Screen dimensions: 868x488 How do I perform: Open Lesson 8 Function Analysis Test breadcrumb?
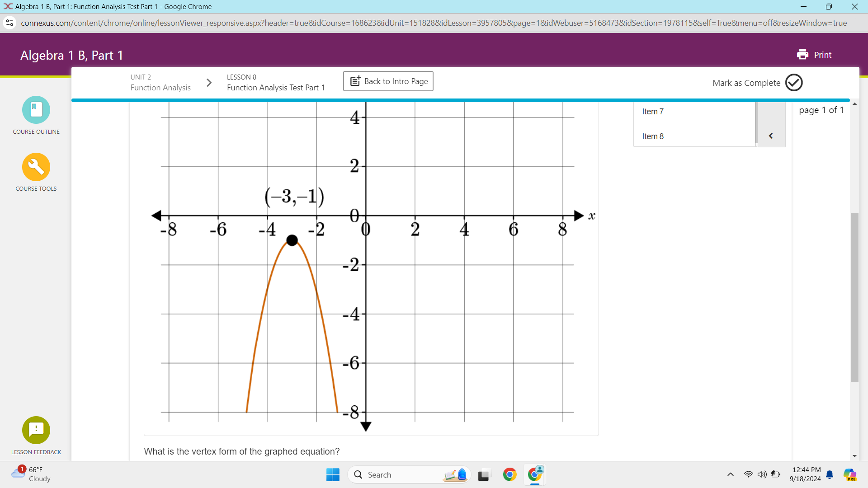276,83
